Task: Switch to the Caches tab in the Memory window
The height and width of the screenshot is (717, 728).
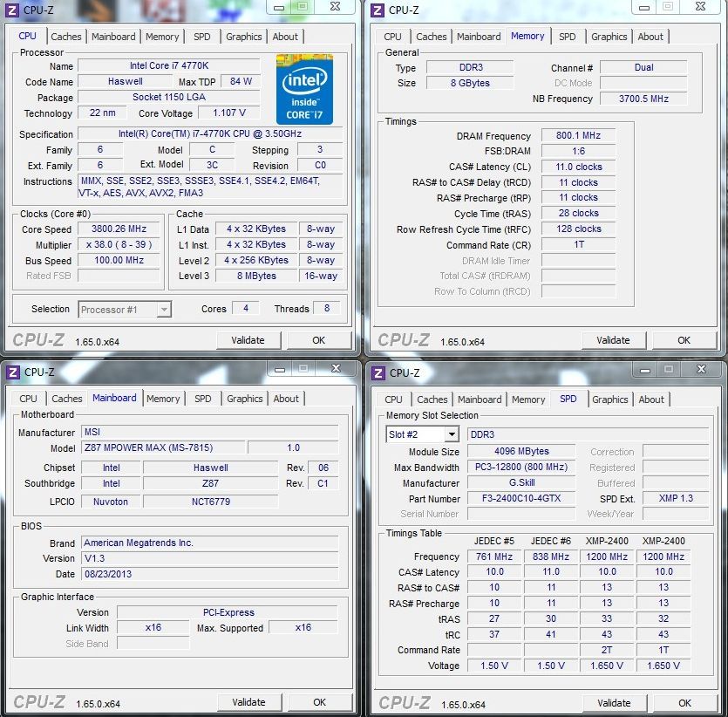Action: 432,37
